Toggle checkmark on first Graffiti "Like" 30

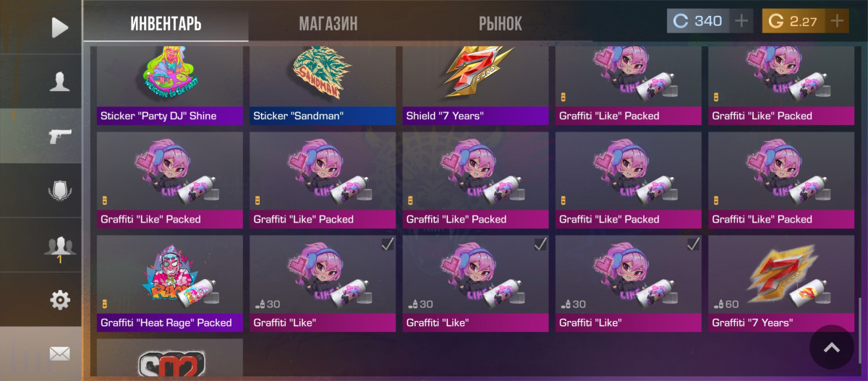[388, 245]
